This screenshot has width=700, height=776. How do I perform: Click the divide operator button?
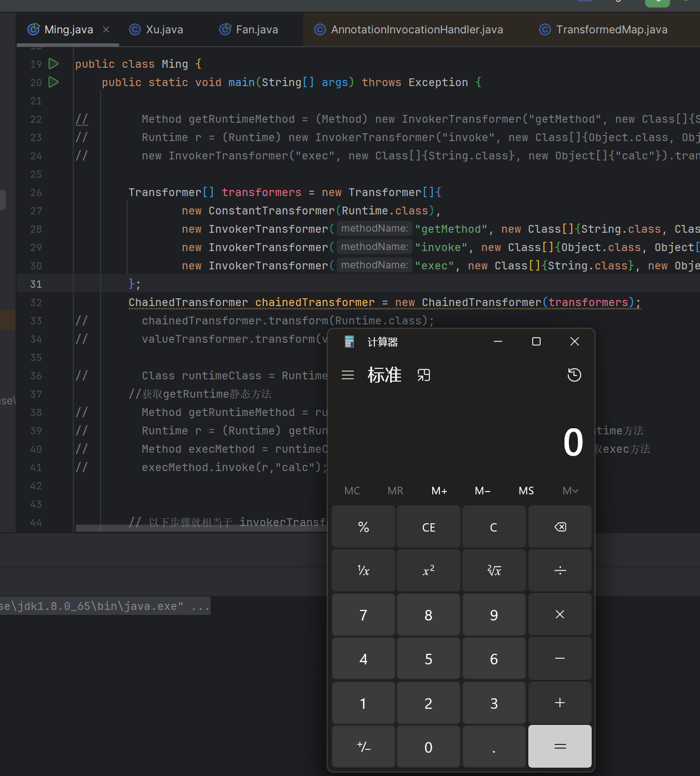click(559, 570)
